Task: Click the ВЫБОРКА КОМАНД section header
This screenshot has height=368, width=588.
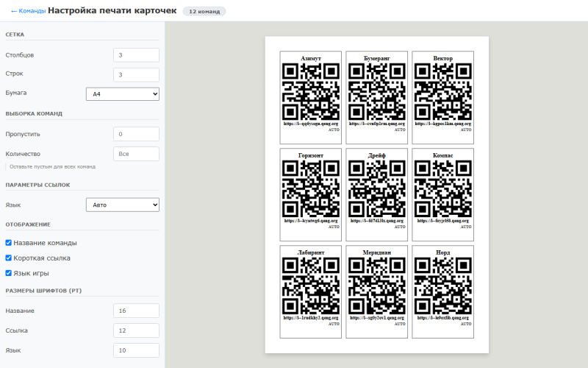Action: 34,114
